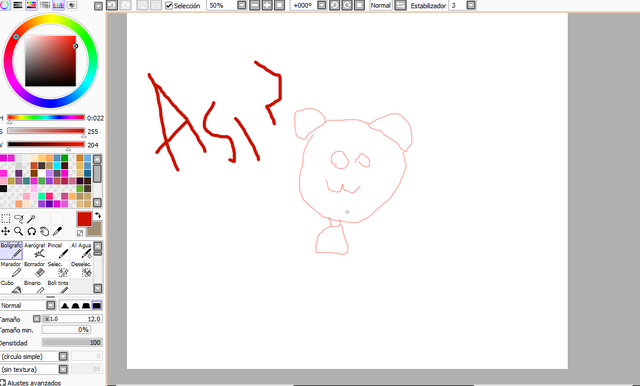This screenshot has width=640, height=386.
Task: Choose the sharpest triangular brush edge shape
Action: click(x=65, y=305)
